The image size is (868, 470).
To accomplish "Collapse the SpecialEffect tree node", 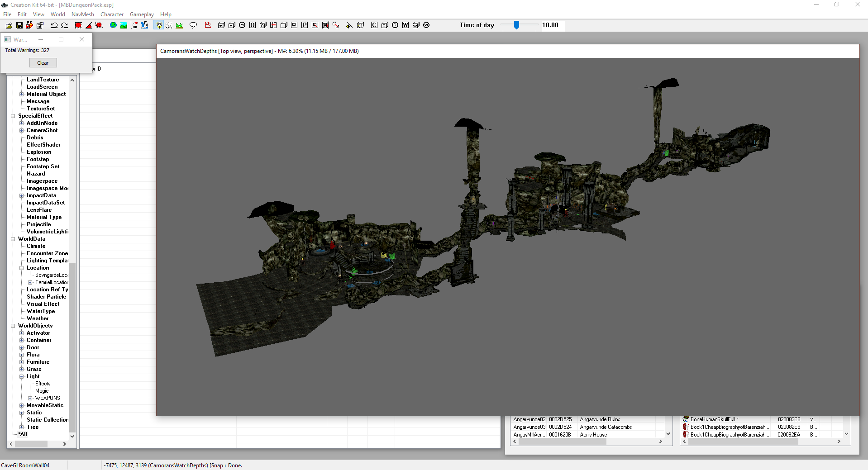I will click(x=13, y=116).
